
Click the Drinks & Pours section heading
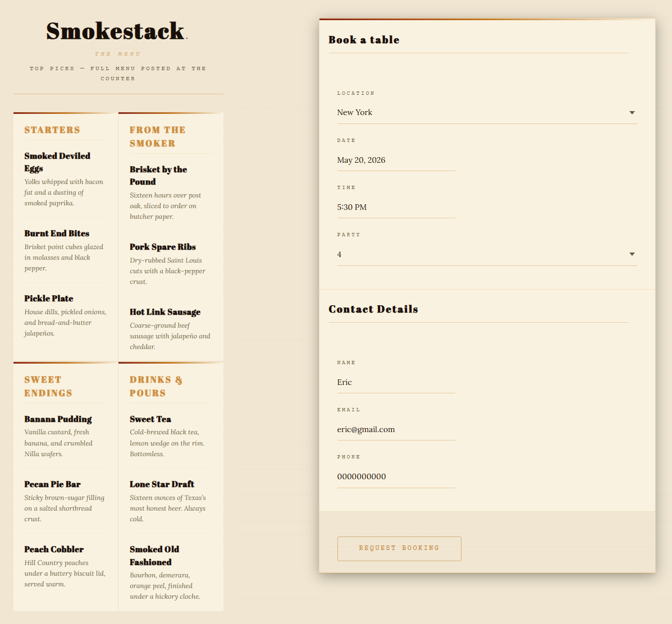(156, 386)
